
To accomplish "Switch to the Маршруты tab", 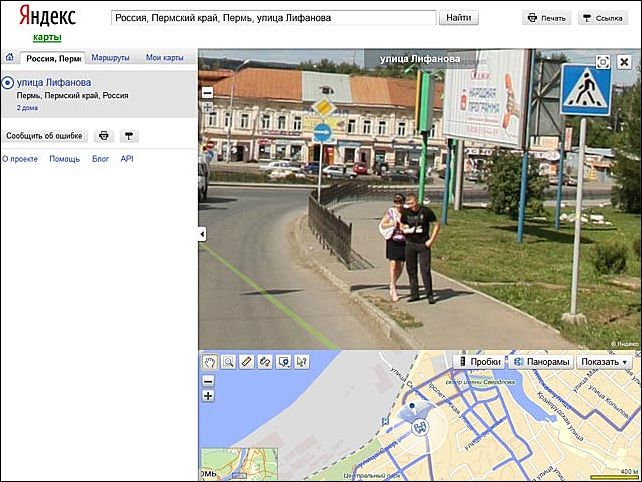I will point(110,58).
